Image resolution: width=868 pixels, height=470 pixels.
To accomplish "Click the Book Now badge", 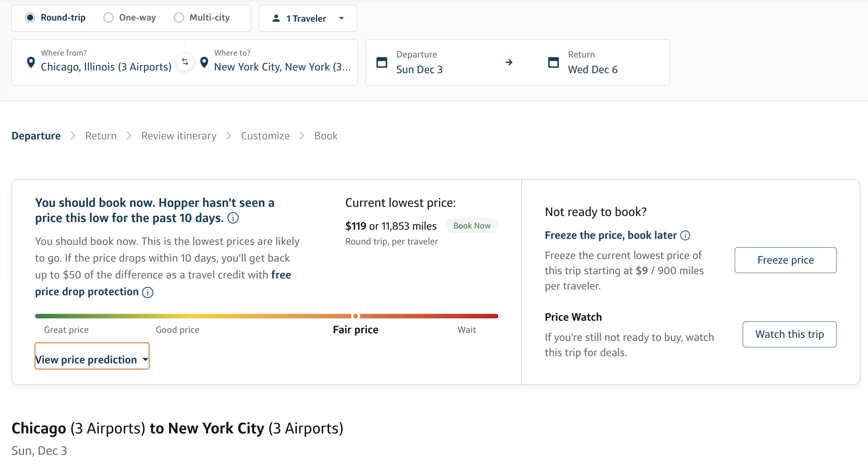I will click(472, 226).
